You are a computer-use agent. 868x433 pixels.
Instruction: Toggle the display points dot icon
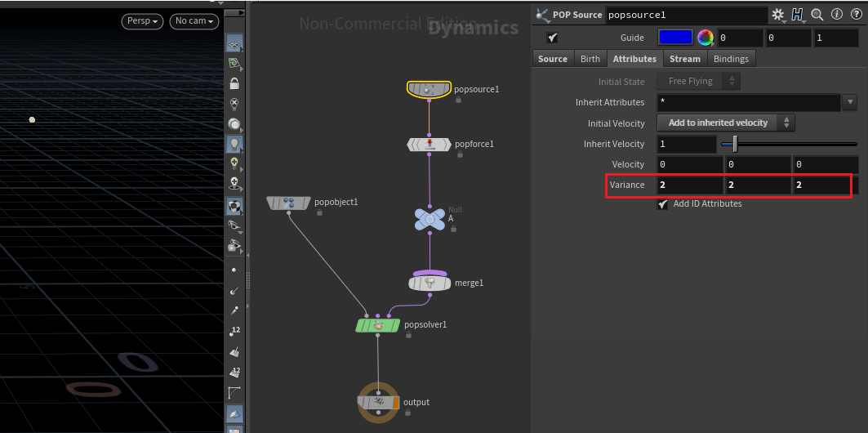coord(234,270)
